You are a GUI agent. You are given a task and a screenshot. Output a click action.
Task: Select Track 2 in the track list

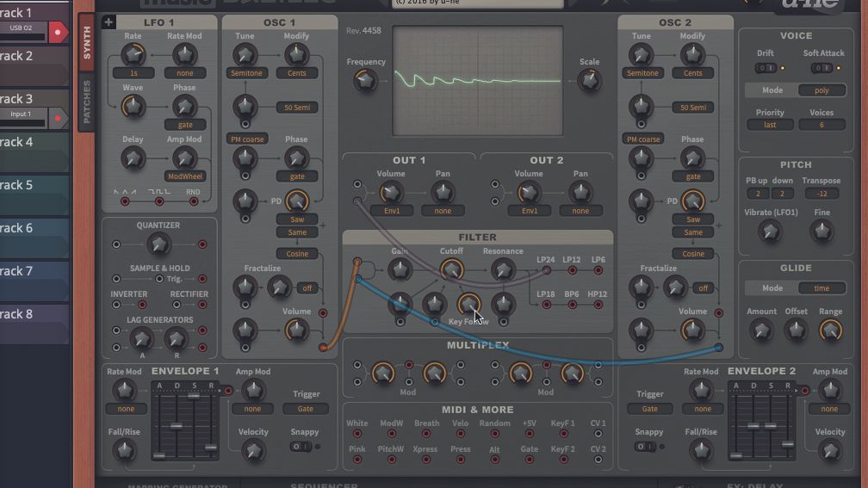[x=34, y=66]
